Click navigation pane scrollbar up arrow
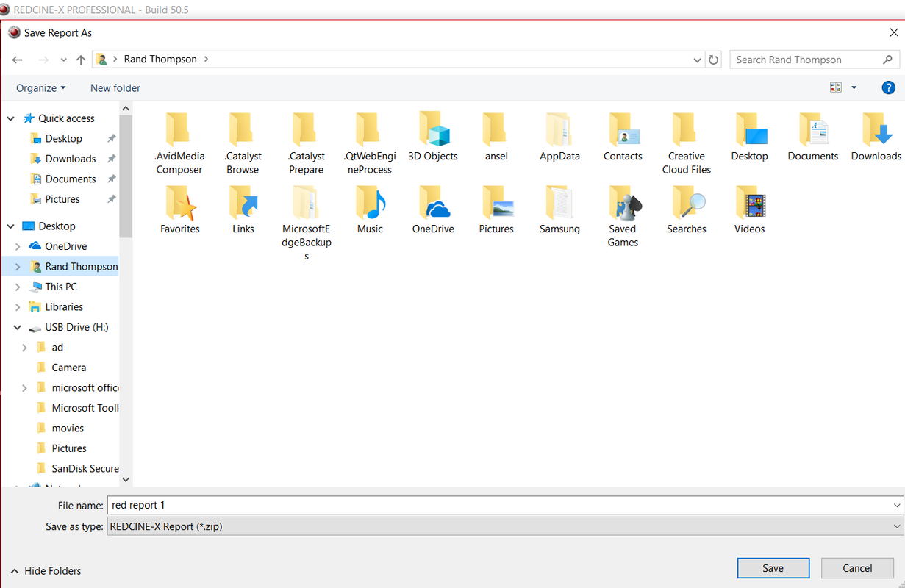Viewport: 905px width, 588px height. [126, 108]
